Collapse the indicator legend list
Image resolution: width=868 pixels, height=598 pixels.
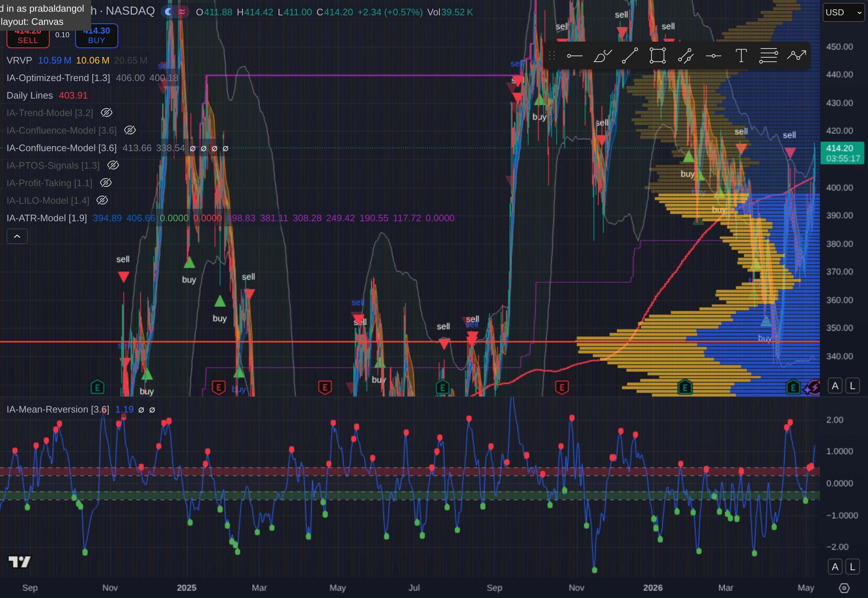pyautogui.click(x=17, y=237)
